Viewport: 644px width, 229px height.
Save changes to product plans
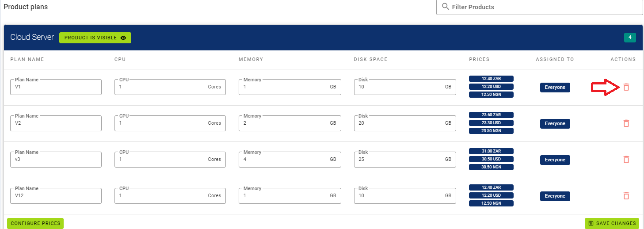[x=612, y=223]
